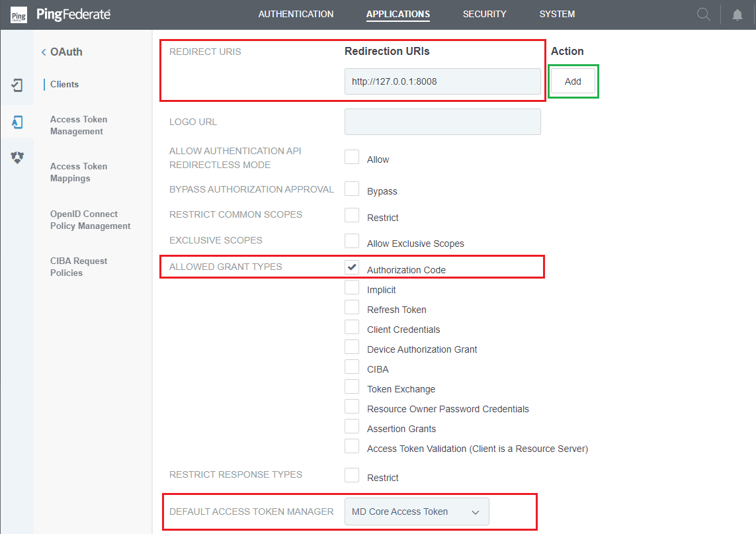Viewport: 756px width, 534px height.
Task: Check the Client Credentials grant type
Action: pos(352,327)
